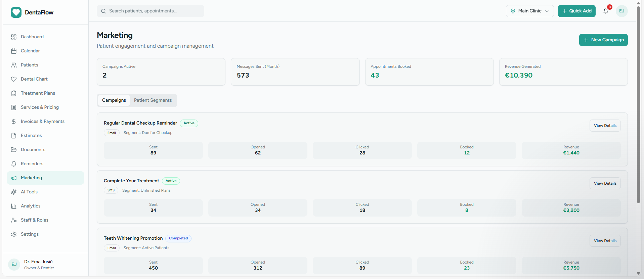This screenshot has width=644, height=279.
Task: View Details for Teeth Whitening Promotion
Action: click(605, 241)
